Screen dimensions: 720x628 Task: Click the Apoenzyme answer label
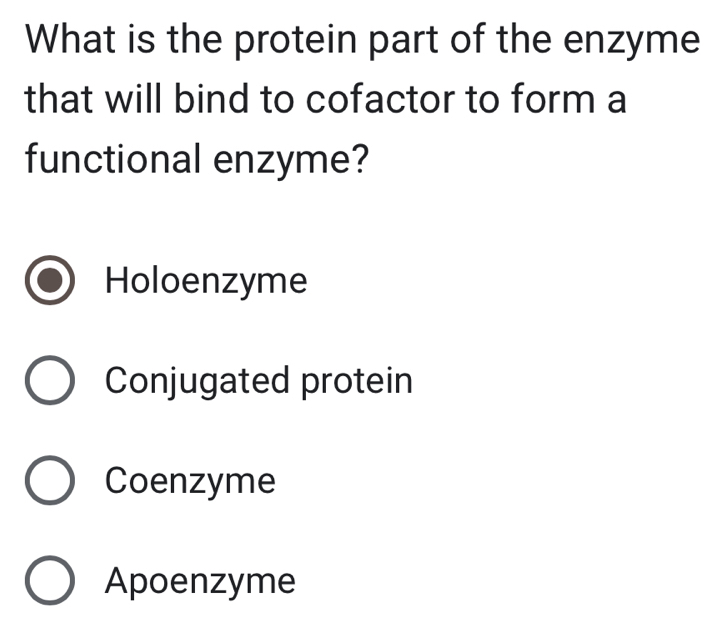(x=200, y=581)
